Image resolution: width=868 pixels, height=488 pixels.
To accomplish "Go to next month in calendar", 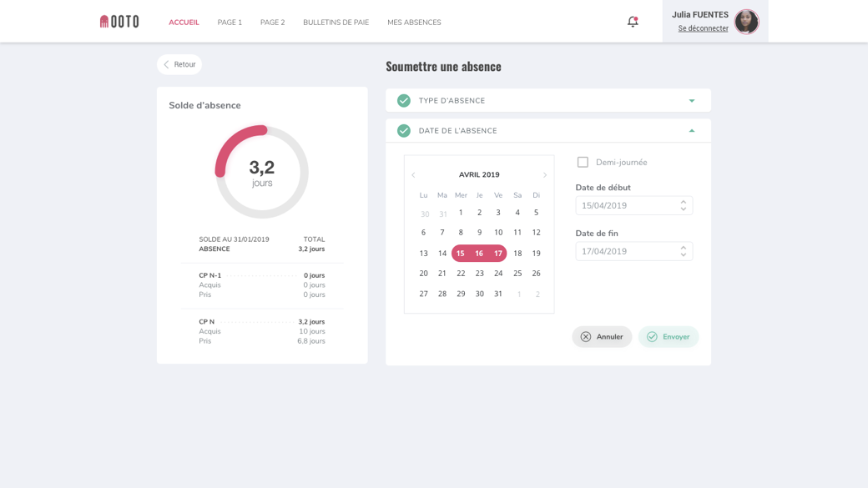I will pyautogui.click(x=545, y=175).
